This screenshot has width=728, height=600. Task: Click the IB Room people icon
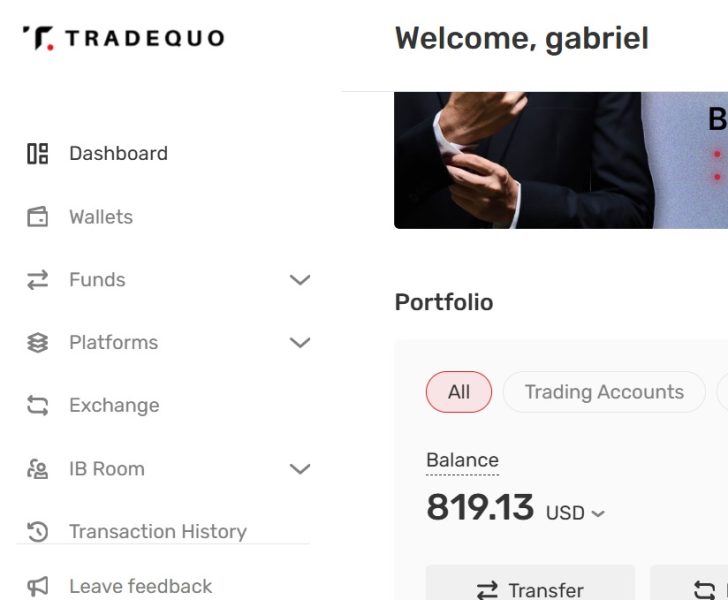38,469
